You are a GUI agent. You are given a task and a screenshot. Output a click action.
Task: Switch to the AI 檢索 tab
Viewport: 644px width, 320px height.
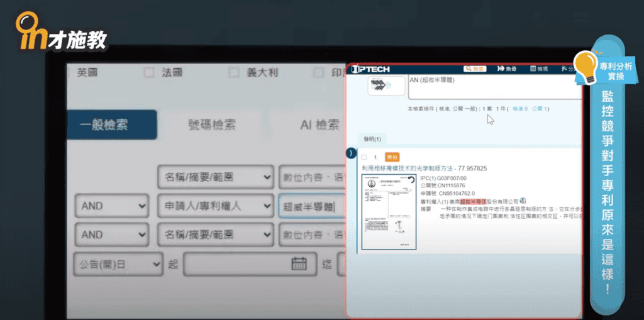[308, 124]
